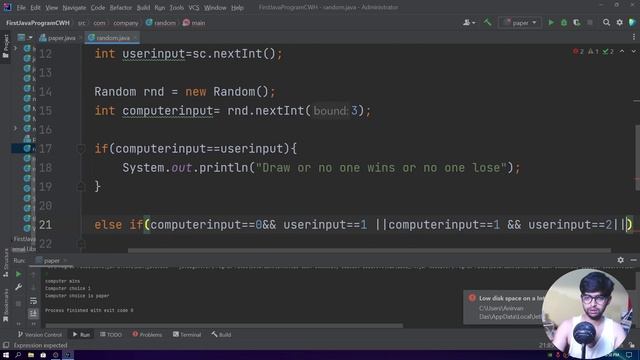Rerun program with green arrow in Run panel
Viewport: 640px width, 360px height.
tap(18, 274)
